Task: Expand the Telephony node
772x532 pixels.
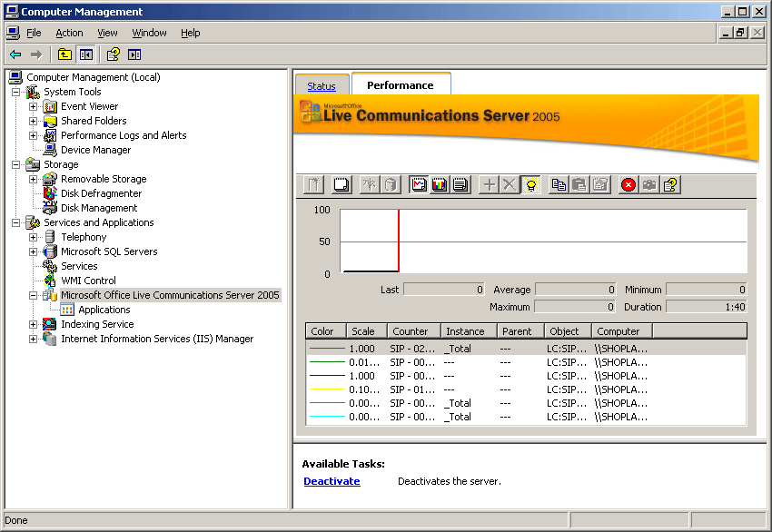Action: (x=33, y=237)
